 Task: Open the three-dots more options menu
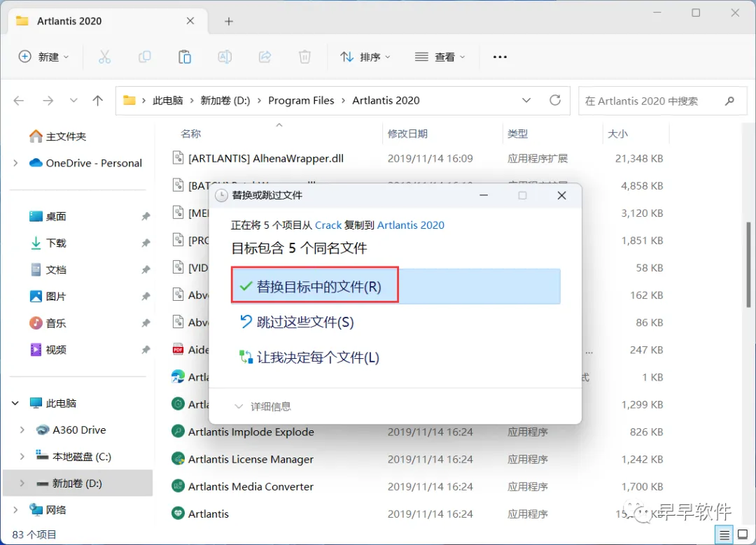click(500, 57)
